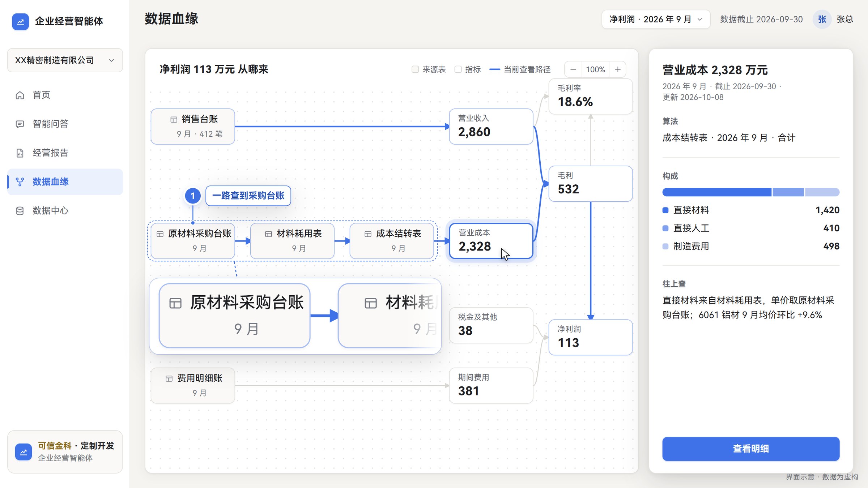Screen dimensions: 868x488
Task: Open 智能问答 from the sidebar
Action: [x=65, y=124]
